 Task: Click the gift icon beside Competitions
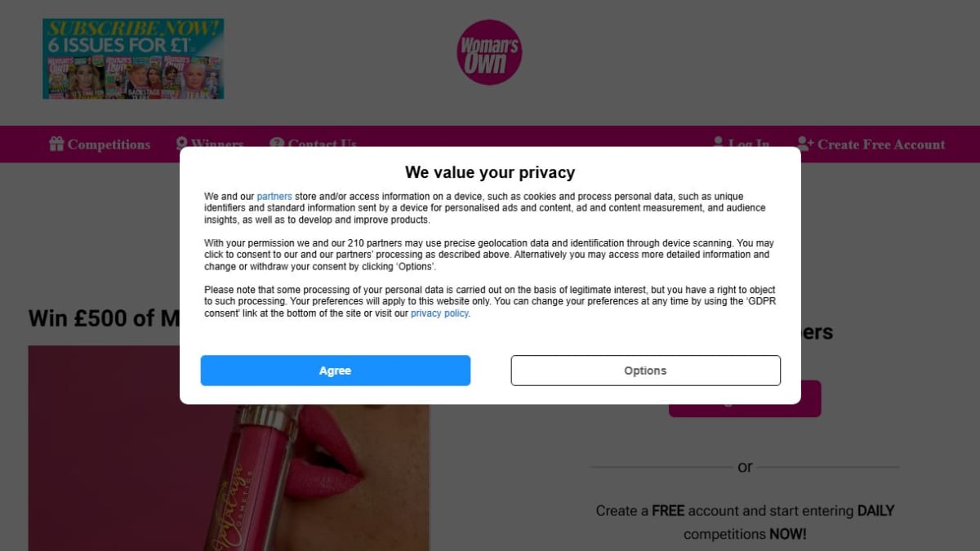click(56, 144)
